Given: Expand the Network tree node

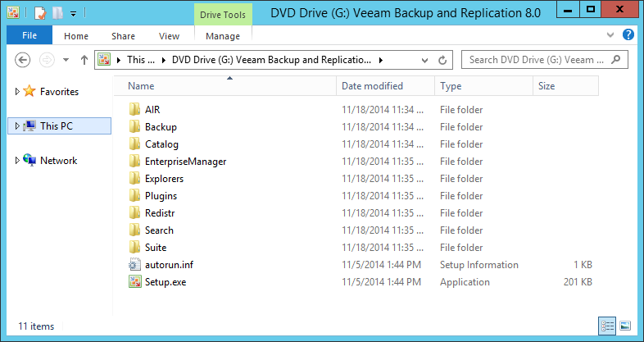Looking at the screenshot, I should (x=17, y=160).
